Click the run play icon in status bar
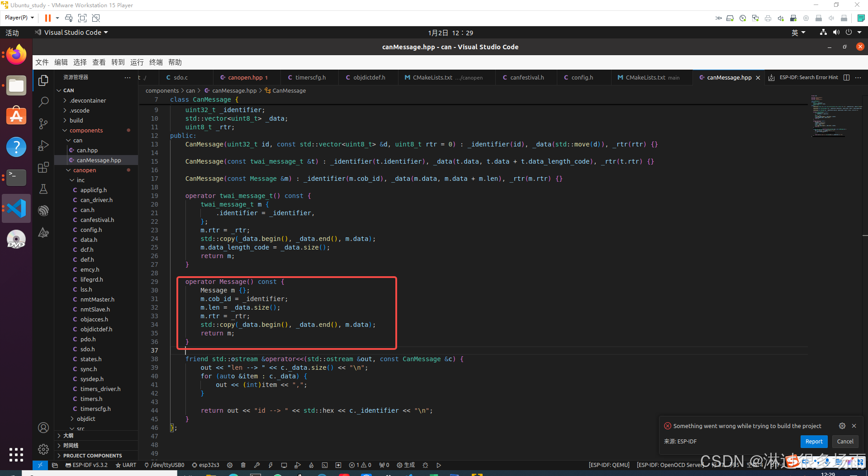Image resolution: width=868 pixels, height=476 pixels. click(x=439, y=465)
